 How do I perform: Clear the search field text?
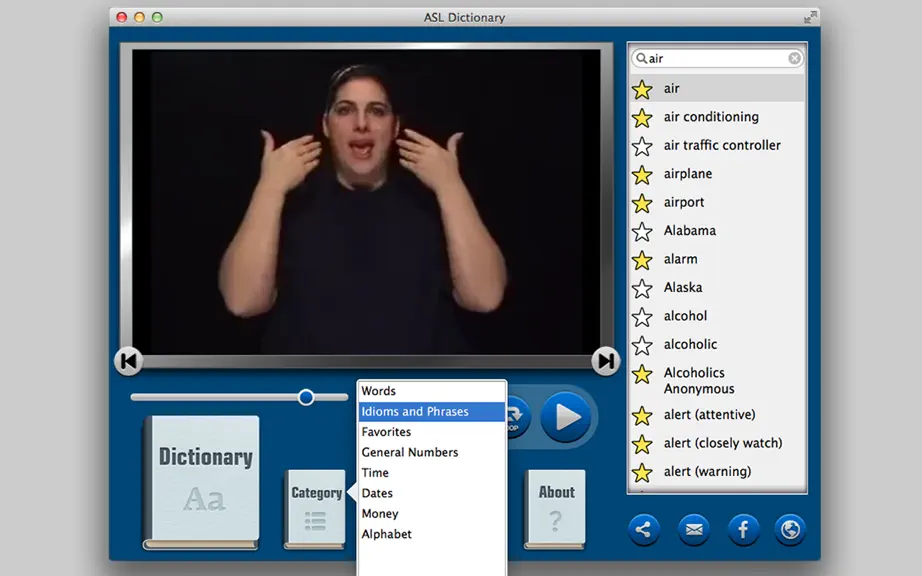point(794,58)
